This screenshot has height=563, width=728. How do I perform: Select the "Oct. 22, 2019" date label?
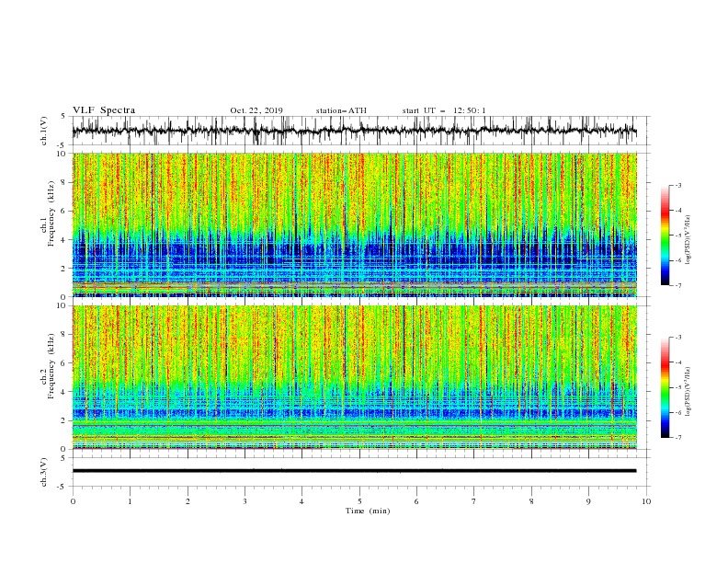[x=256, y=110]
